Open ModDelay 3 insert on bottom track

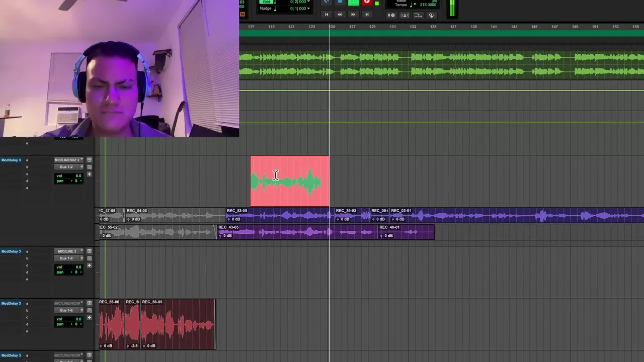tap(11, 355)
